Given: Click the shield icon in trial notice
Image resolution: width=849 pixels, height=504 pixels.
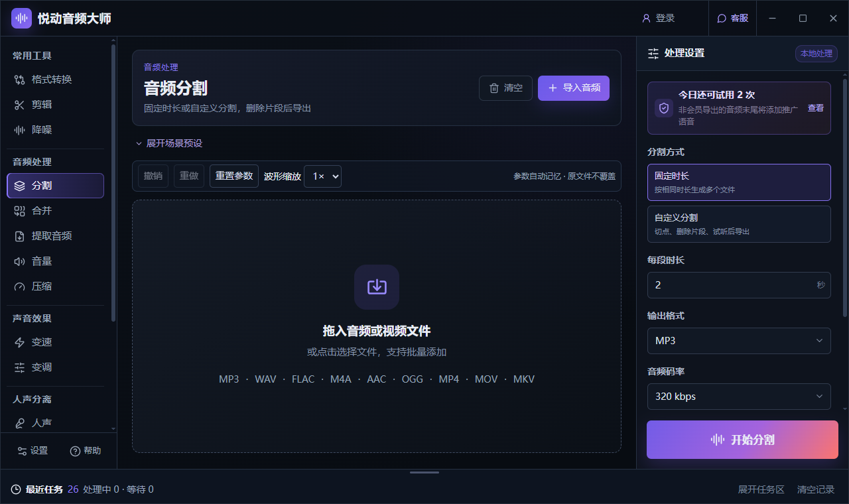Looking at the screenshot, I should pyautogui.click(x=664, y=108).
